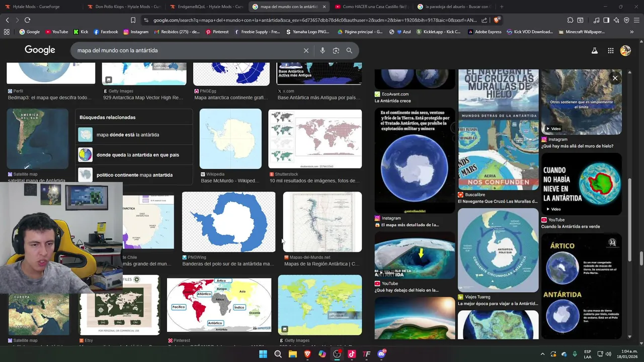Switch to the Endgame&QoL Hytale Mods tab
Screen dimensions: 644x362
[206, 7]
